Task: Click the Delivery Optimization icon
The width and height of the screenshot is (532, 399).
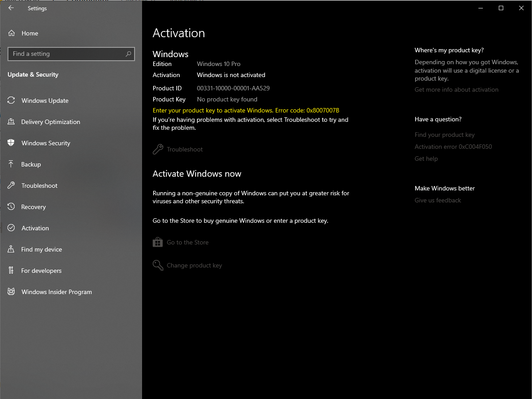Action: (12, 122)
